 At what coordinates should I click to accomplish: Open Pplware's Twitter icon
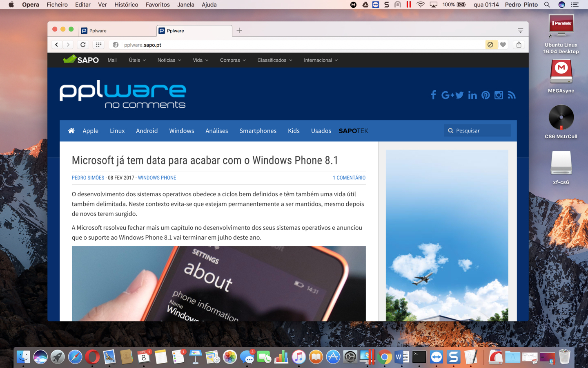coord(459,95)
